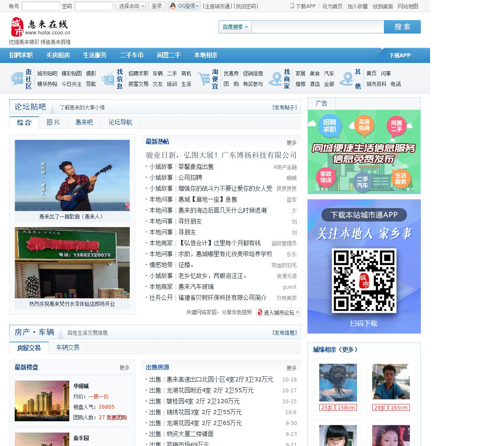Open the 选择去向 dropdown
This screenshot has width=504, height=446.
[x=131, y=6]
